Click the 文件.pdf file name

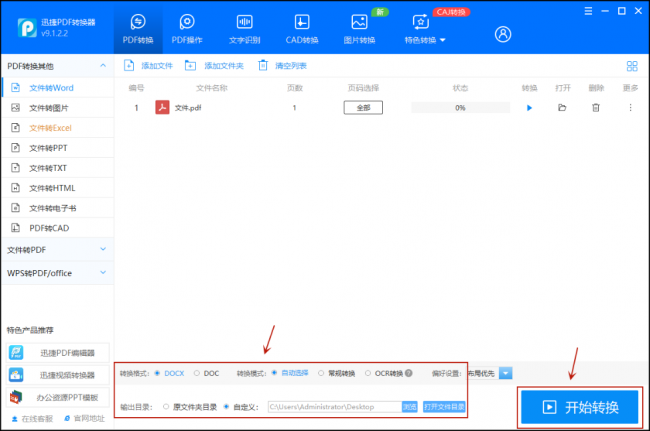point(188,108)
